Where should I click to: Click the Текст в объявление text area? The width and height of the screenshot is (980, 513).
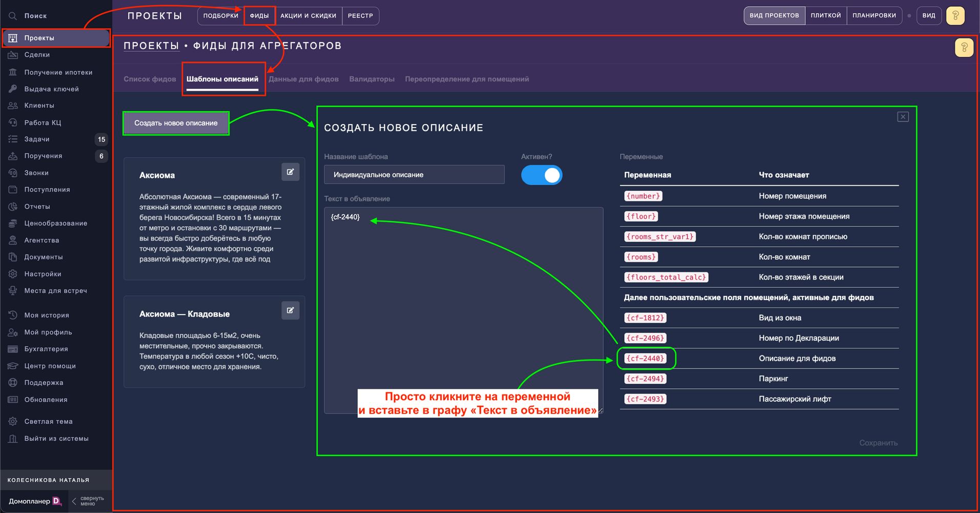coord(463,310)
